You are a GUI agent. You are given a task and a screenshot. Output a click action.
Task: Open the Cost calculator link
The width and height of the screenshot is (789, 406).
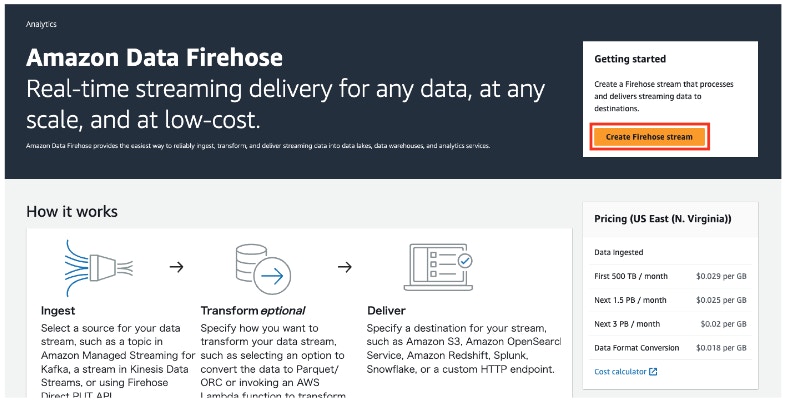pyautogui.click(x=620, y=372)
